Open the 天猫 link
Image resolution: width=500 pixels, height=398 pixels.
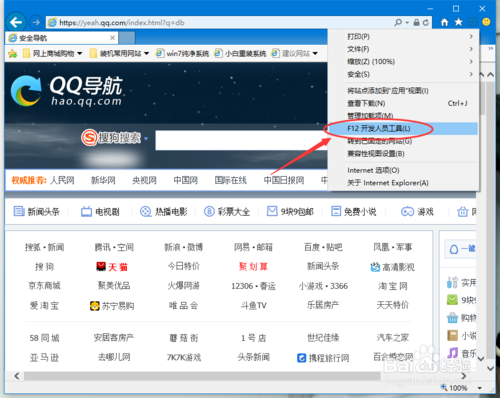coord(112,267)
